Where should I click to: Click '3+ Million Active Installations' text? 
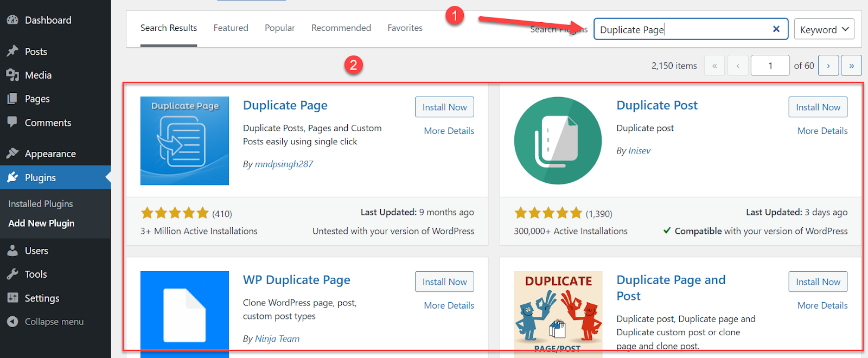coord(199,231)
